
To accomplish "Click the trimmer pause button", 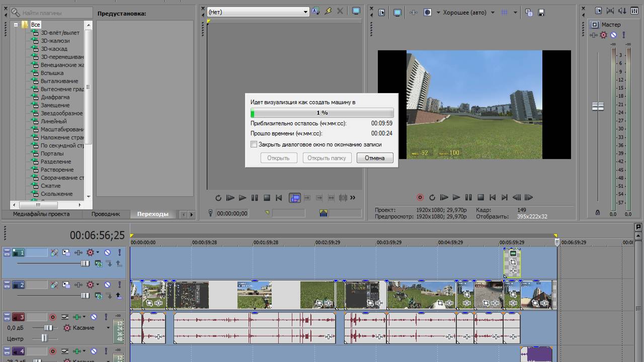I will point(255,198).
